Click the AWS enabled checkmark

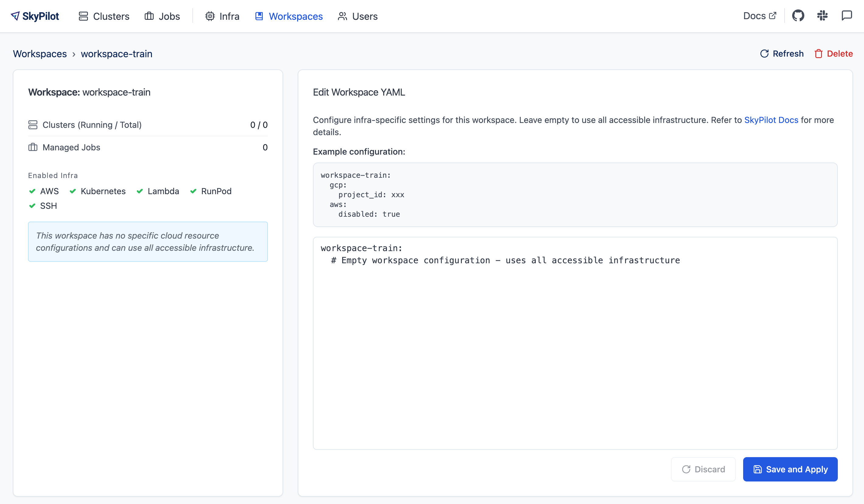coord(32,191)
